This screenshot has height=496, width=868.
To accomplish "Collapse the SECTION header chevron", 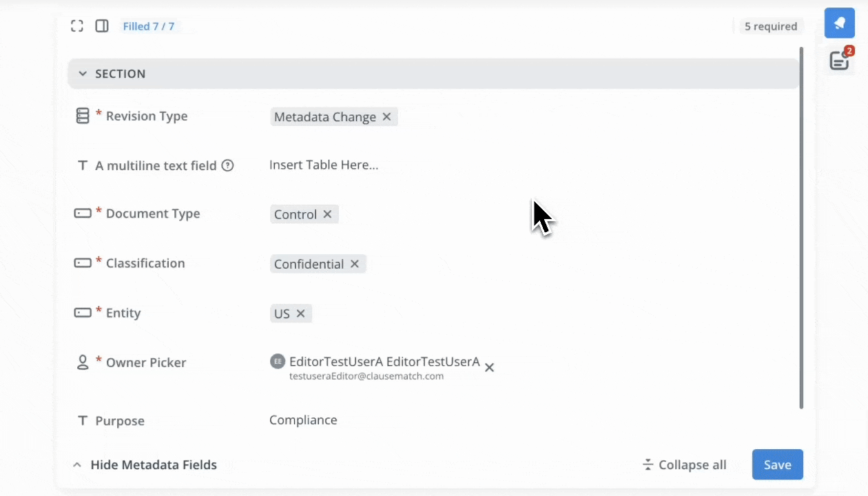I will click(x=83, y=74).
